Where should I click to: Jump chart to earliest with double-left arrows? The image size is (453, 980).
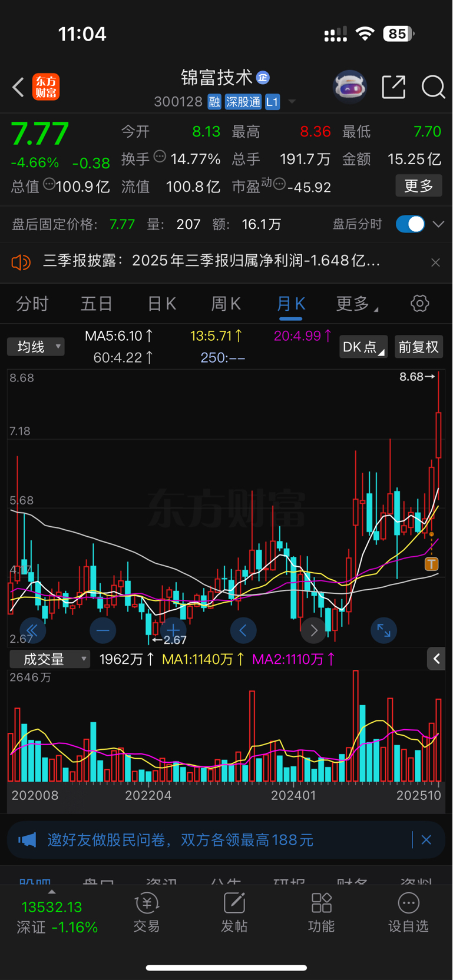click(x=32, y=631)
